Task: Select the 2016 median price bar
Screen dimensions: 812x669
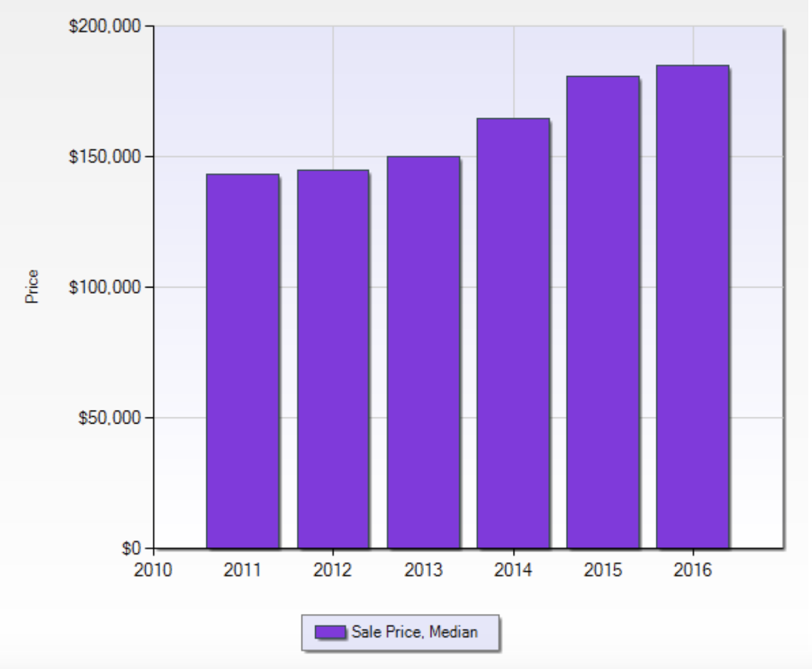Action: 693,307
